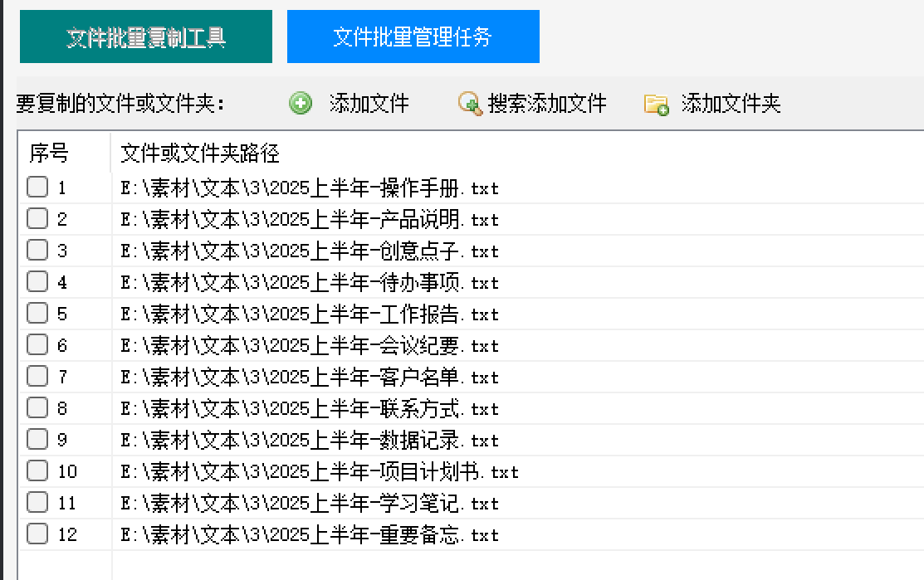
Task: Check the checkbox for row 1
Action: [37, 188]
